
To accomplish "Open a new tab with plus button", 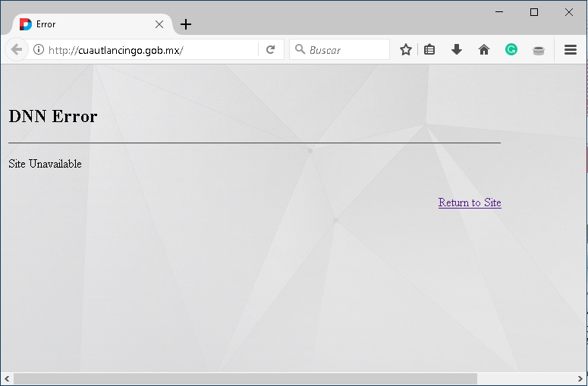I will 186,24.
